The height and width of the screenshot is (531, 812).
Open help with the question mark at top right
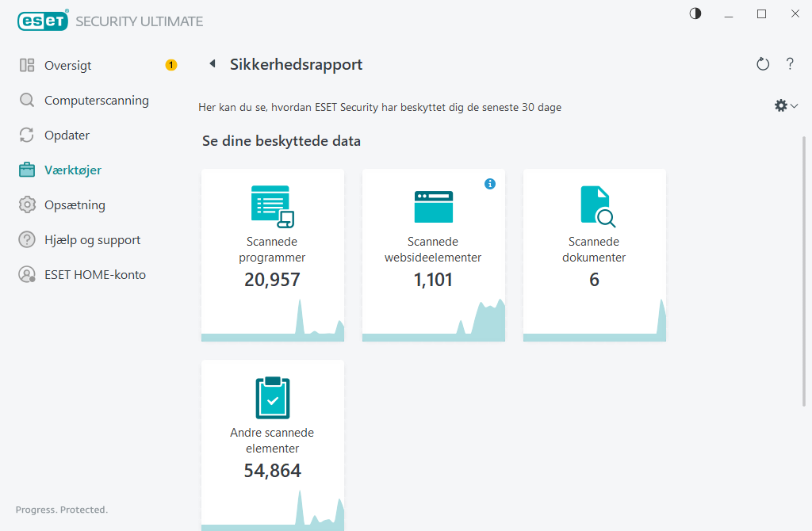coord(790,64)
